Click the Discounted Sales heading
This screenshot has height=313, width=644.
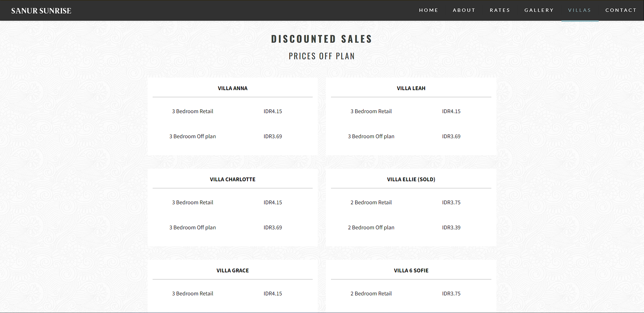click(x=321, y=39)
